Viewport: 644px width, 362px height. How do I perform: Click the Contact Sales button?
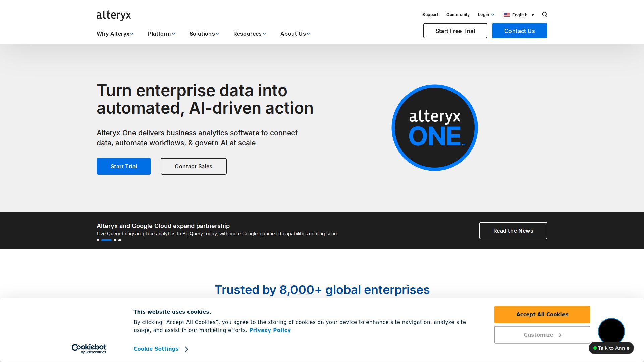tap(194, 166)
